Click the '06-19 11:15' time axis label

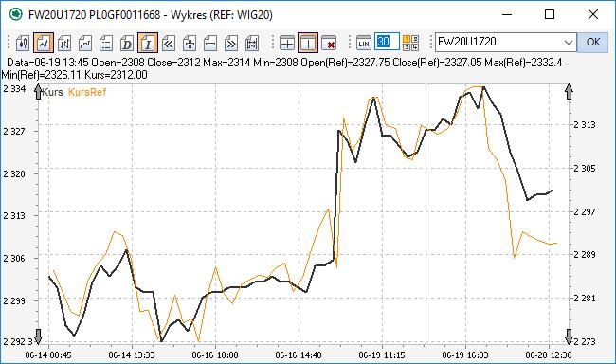pos(382,355)
